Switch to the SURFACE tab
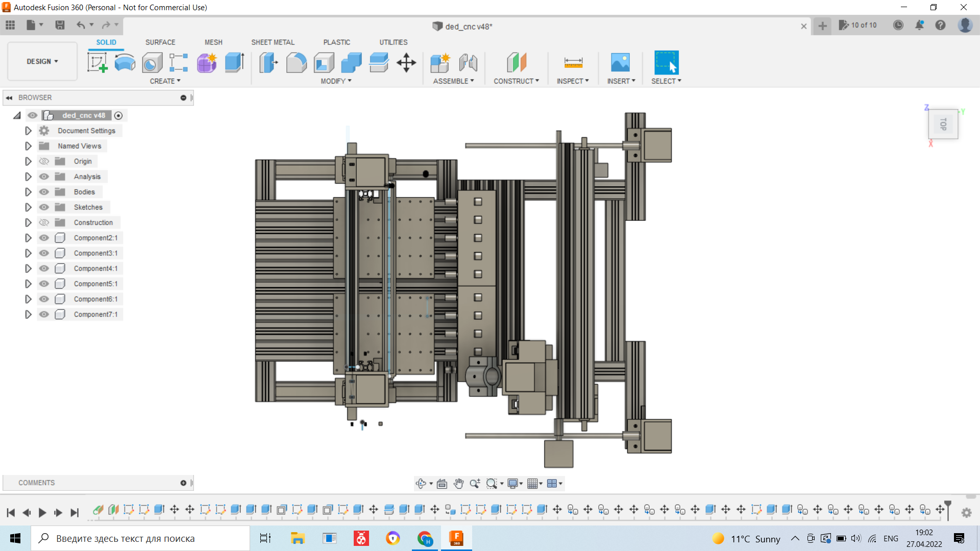The width and height of the screenshot is (980, 551). 160,42
